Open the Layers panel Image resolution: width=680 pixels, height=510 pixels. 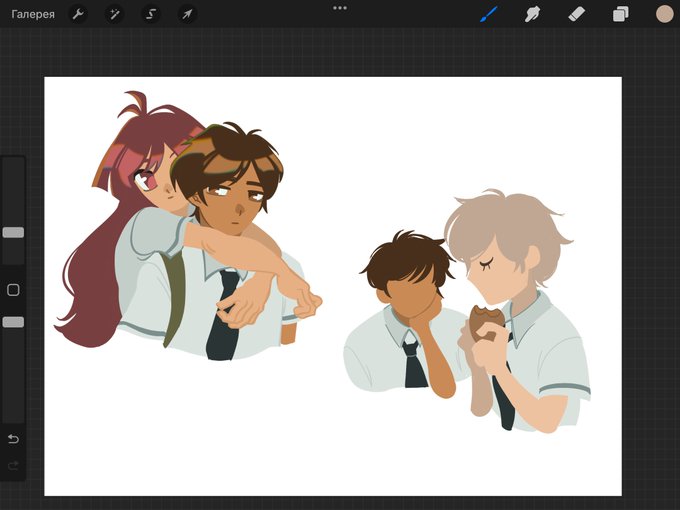[x=621, y=14]
